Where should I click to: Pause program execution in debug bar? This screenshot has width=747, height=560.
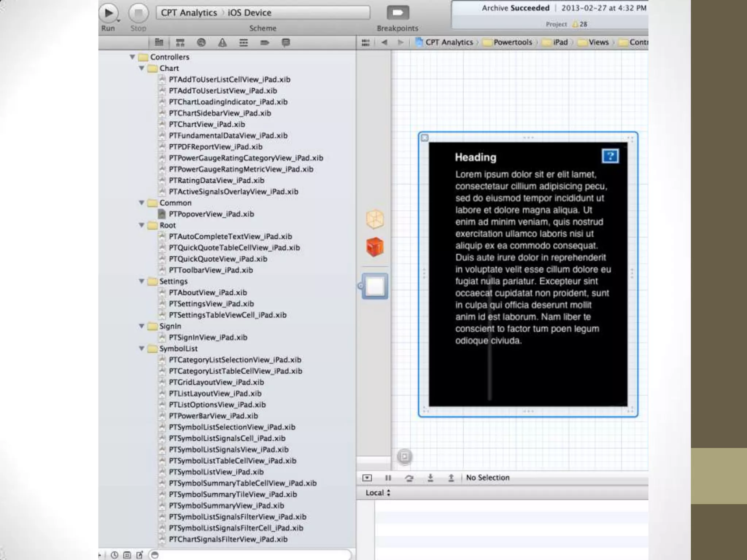[x=388, y=478]
